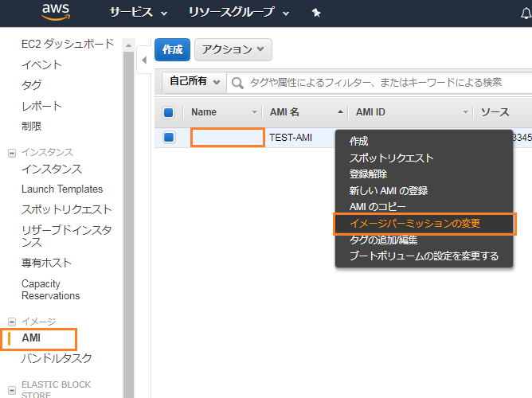The width and height of the screenshot is (532, 398).
Task: Open the 自己所有 filter dropdown
Action: coord(194,82)
